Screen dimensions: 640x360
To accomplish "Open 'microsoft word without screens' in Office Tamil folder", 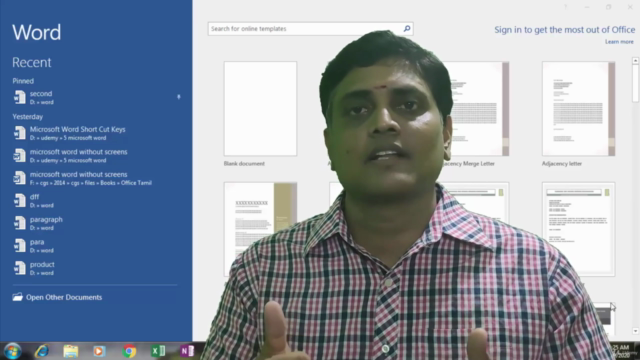I will pyautogui.click(x=95, y=178).
